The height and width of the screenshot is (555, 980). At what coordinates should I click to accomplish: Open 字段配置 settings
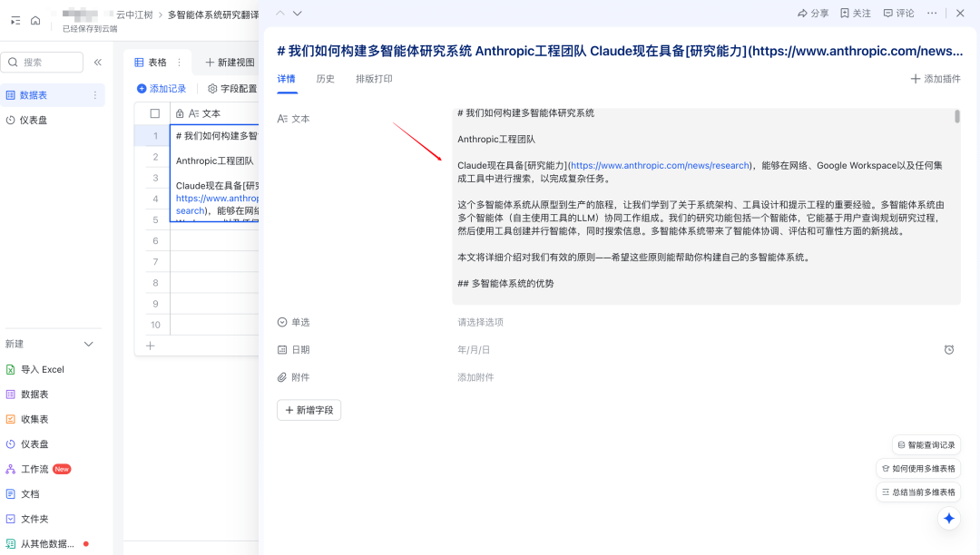pos(232,89)
